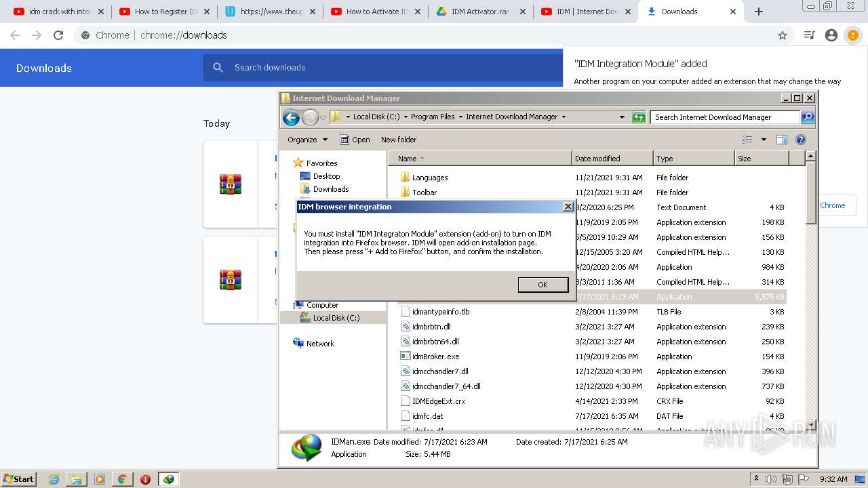Open Chrome media control icon
The height and width of the screenshot is (488, 868).
pyautogui.click(x=809, y=35)
